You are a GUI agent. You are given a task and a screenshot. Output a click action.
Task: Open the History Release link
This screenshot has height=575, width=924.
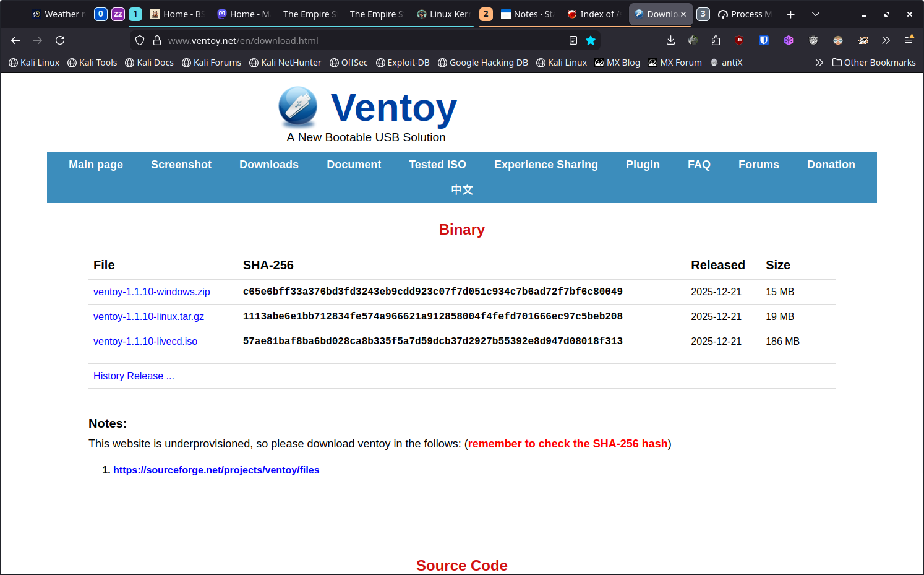pyautogui.click(x=134, y=376)
